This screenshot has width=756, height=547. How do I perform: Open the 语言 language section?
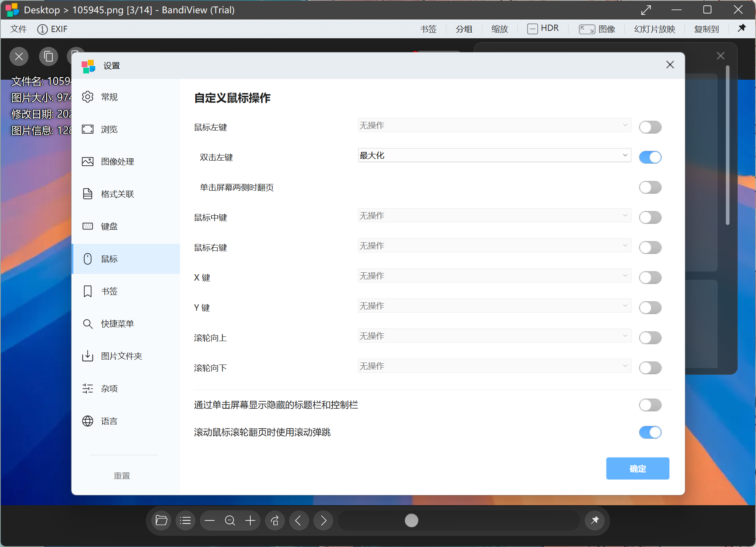[126, 421]
